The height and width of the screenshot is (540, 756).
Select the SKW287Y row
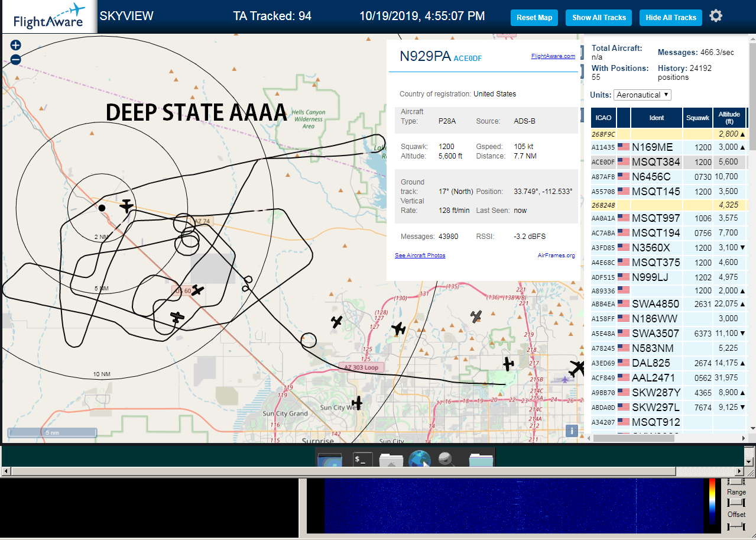[669, 392]
